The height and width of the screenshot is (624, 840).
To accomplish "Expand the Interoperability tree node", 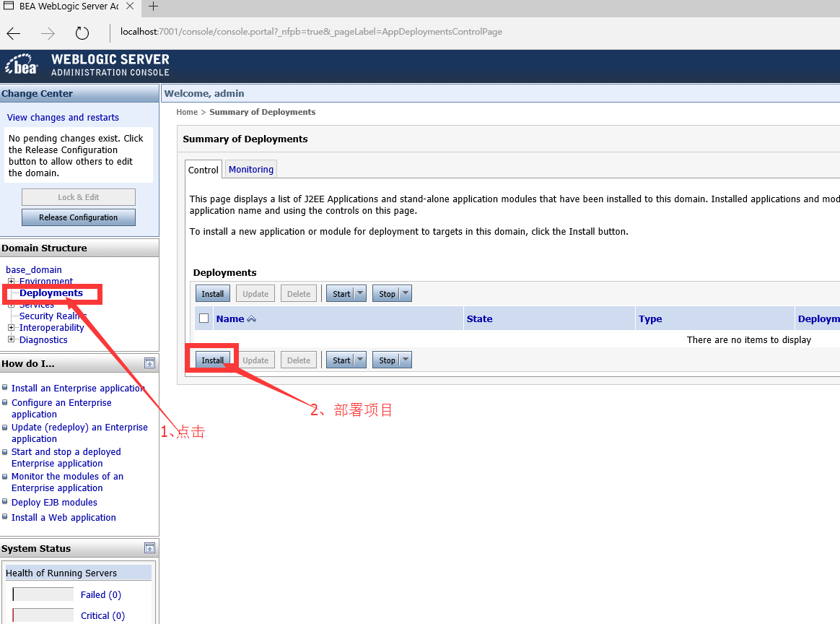I will point(11,328).
